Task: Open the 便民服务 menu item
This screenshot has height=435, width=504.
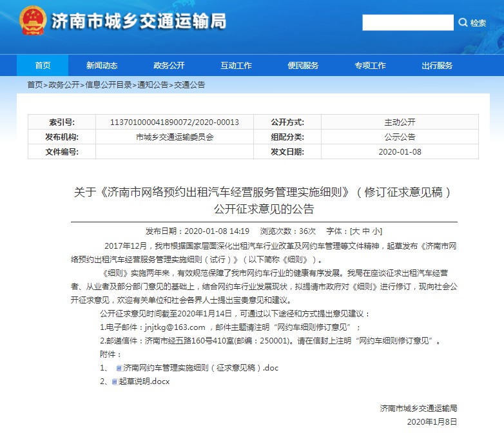Action: point(303,65)
